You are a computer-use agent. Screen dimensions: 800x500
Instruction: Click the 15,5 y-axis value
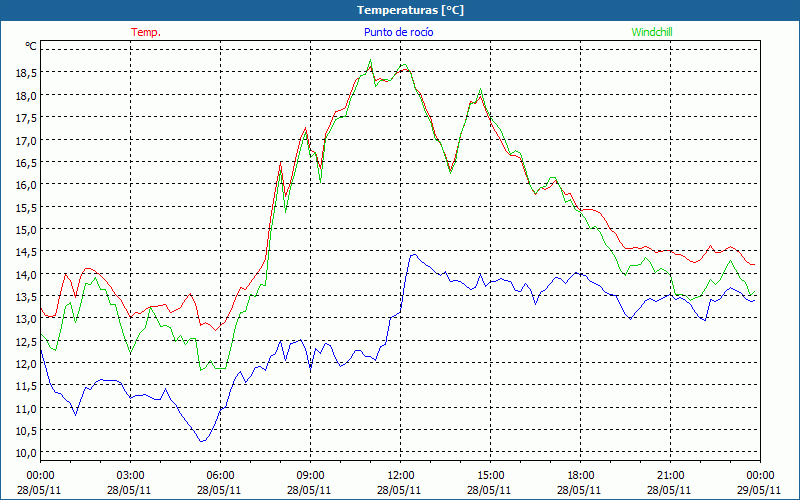pos(26,208)
